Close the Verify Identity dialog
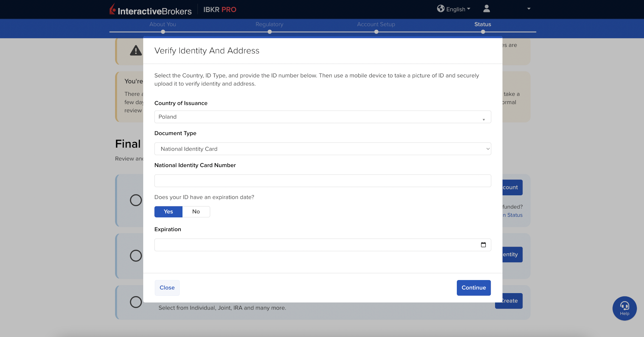The width and height of the screenshot is (644, 337). pyautogui.click(x=167, y=288)
